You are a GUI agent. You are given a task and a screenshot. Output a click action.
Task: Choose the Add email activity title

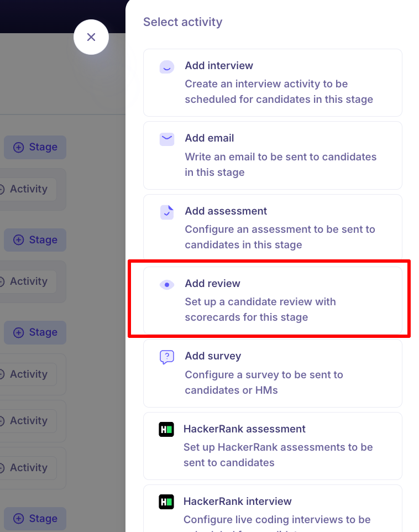point(209,138)
